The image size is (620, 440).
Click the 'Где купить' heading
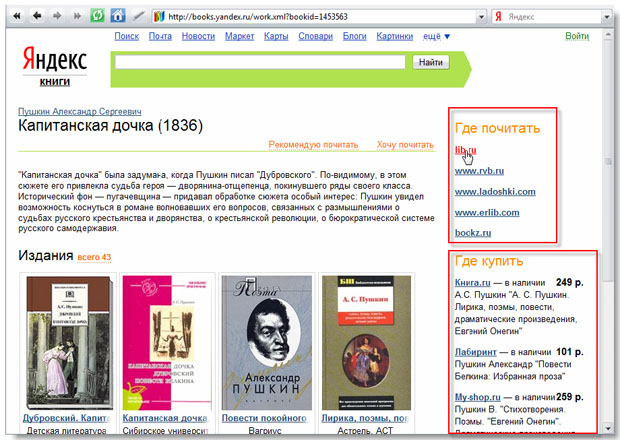489,261
